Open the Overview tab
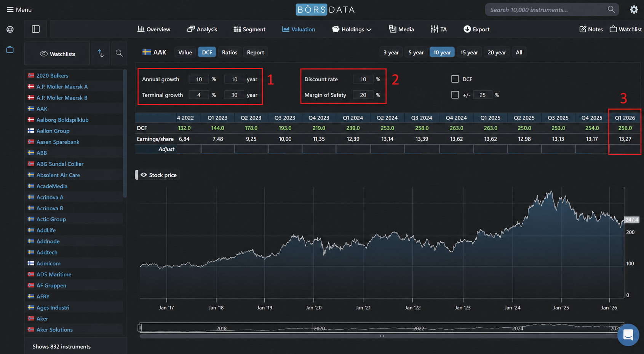Image resolution: width=644 pixels, height=354 pixels. 154,29
